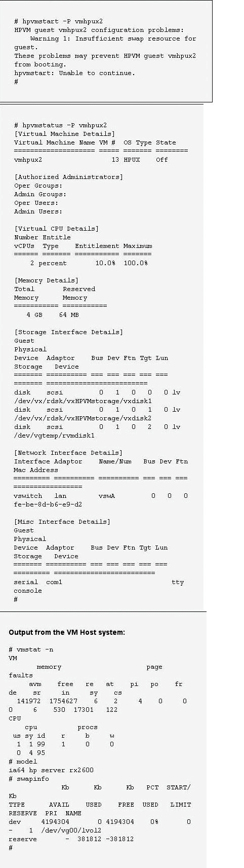Select the [Network Interface Details] heading
The width and height of the screenshot is (244, 868).
click(68, 453)
